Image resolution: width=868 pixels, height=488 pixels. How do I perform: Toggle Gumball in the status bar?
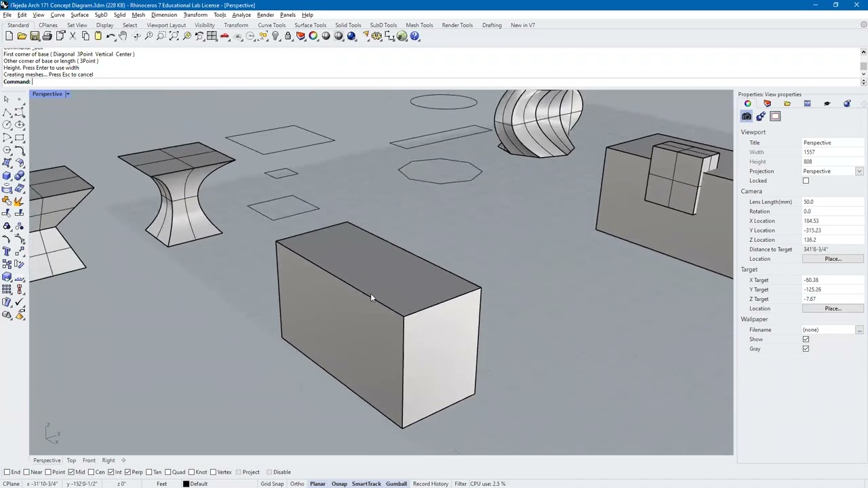396,484
